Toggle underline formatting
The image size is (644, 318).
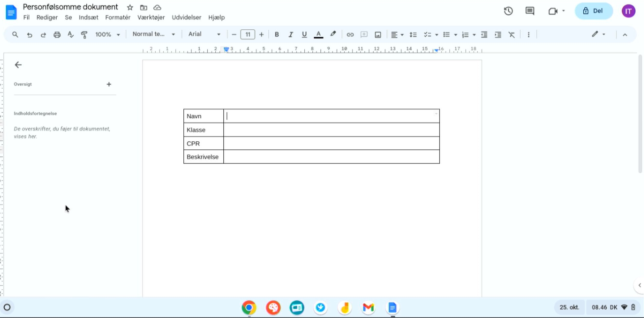304,34
